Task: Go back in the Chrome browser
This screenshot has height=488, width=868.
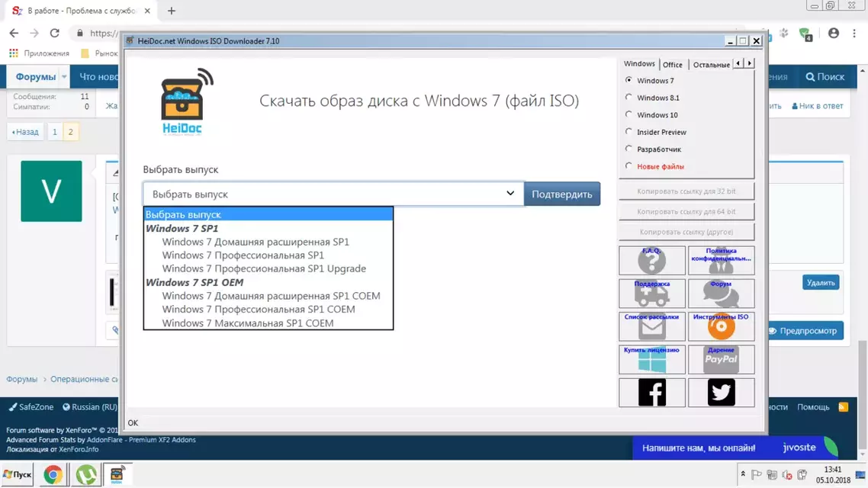Action: [14, 34]
